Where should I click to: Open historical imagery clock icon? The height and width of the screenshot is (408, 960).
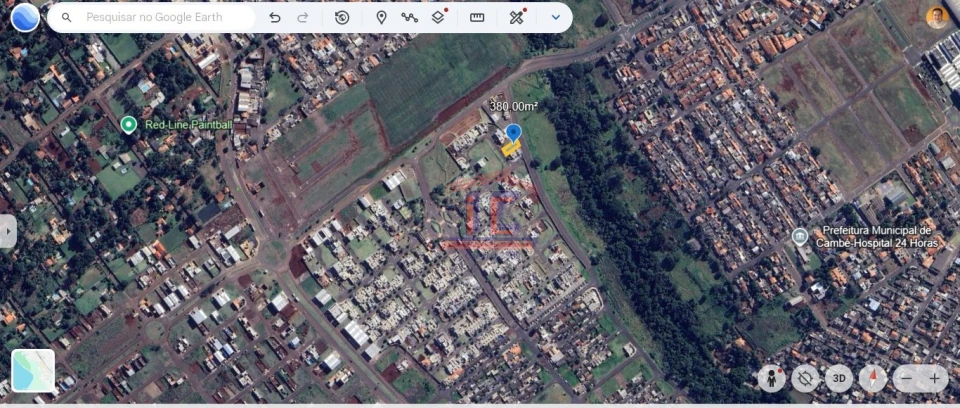tap(342, 17)
